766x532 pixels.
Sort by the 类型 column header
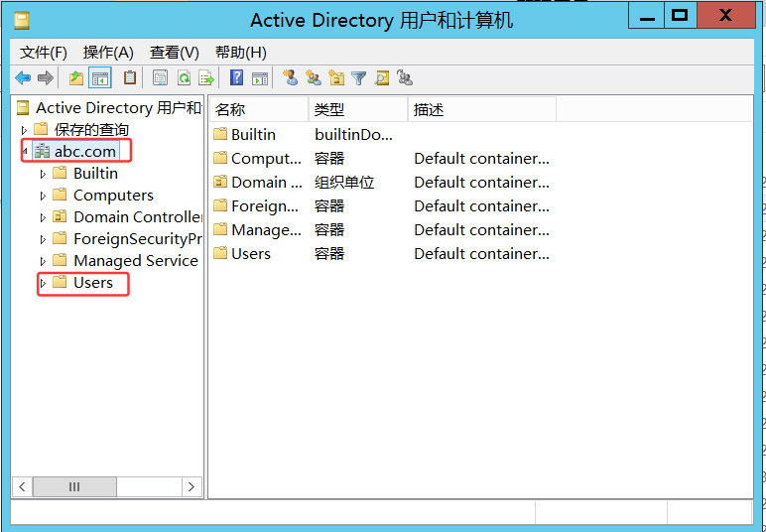coord(358,109)
